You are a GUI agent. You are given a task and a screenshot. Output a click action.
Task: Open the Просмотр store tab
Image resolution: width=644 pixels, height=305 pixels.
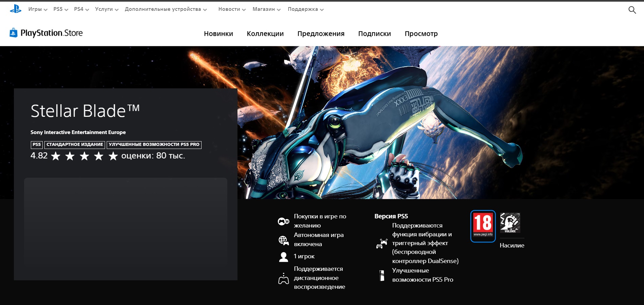pyautogui.click(x=421, y=34)
